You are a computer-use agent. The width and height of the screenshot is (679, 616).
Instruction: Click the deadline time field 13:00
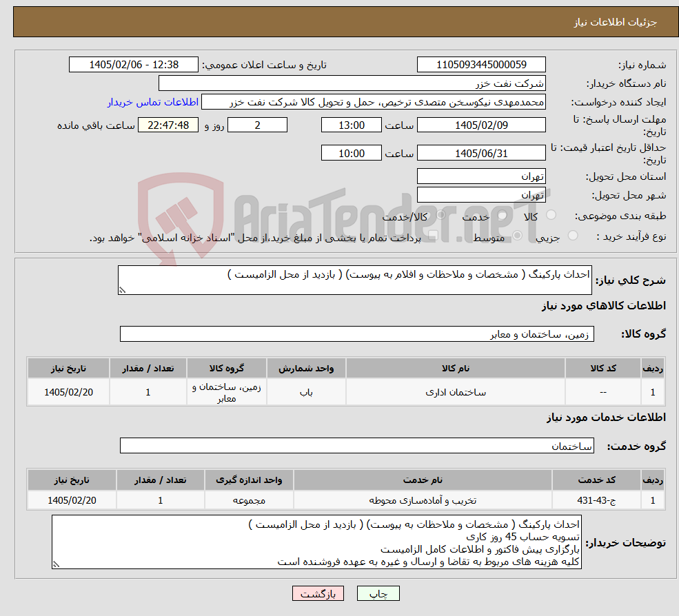351,125
